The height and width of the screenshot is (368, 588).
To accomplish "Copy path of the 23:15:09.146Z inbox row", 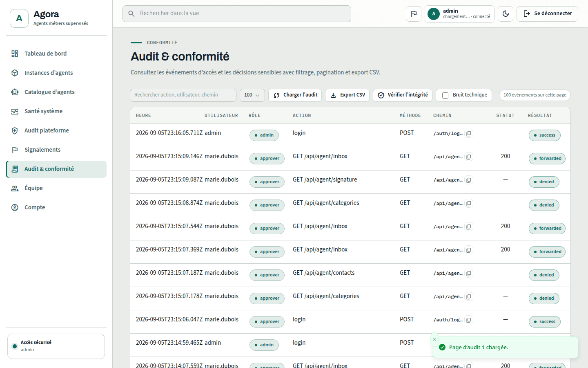I will [x=469, y=157].
